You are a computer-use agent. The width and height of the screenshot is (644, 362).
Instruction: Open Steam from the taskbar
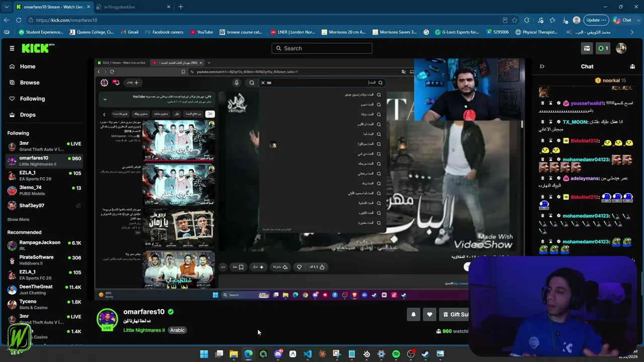426,354
